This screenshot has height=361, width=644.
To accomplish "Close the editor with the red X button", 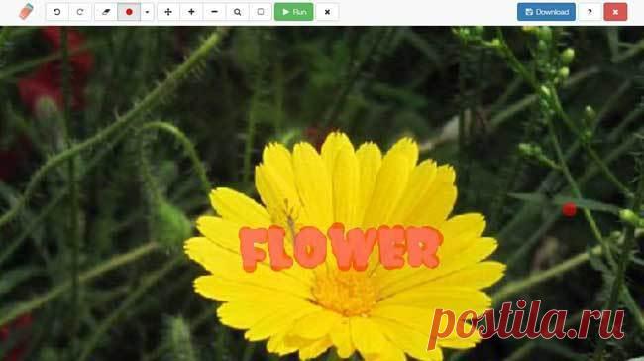I will coord(615,12).
